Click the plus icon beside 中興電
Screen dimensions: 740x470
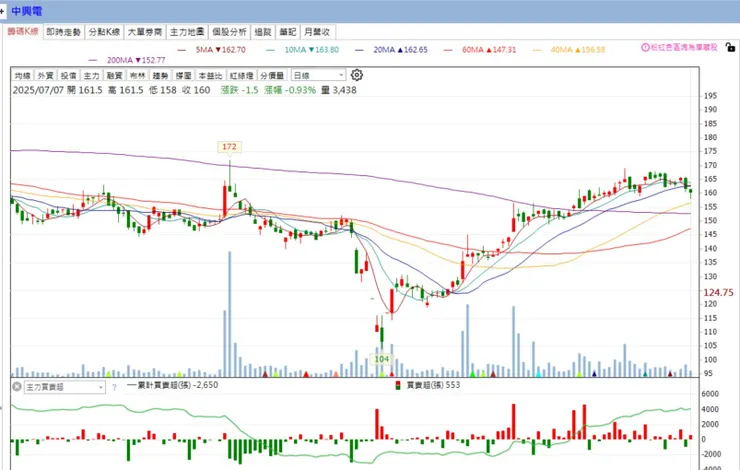coord(2,11)
